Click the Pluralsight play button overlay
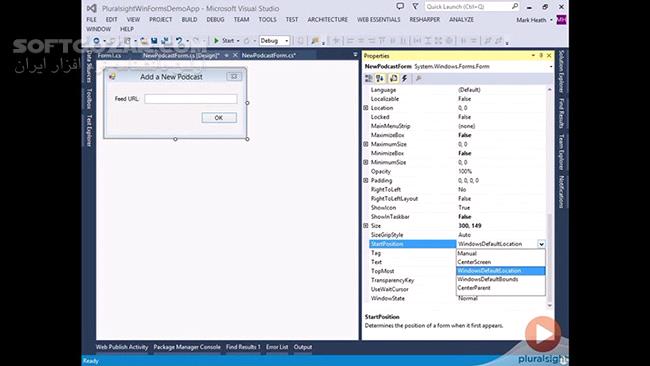 (x=543, y=334)
